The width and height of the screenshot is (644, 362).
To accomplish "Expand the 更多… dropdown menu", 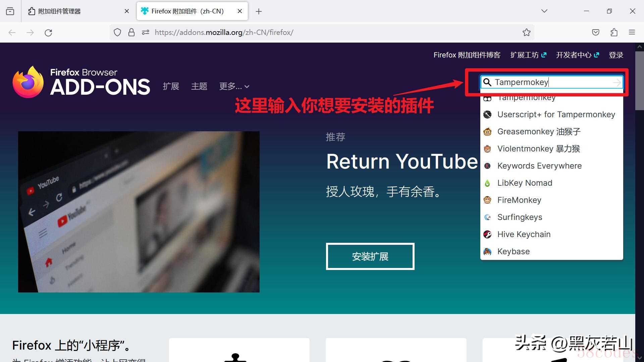I will tap(234, 86).
